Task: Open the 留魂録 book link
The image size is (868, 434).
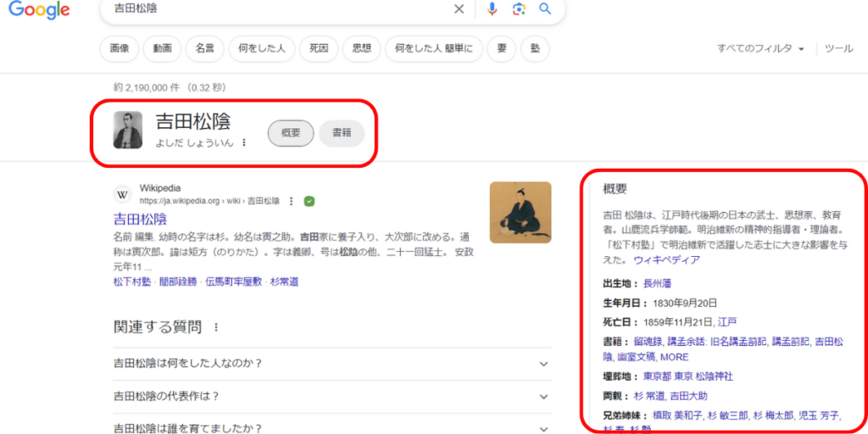Action: click(647, 342)
